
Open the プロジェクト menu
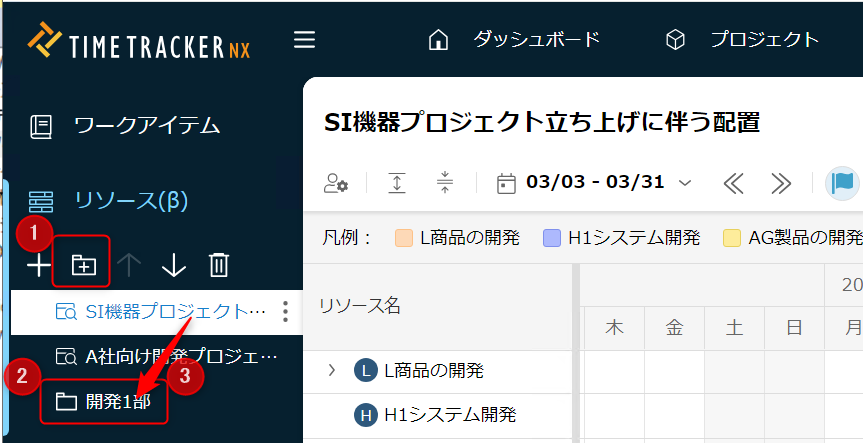pyautogui.click(x=742, y=40)
